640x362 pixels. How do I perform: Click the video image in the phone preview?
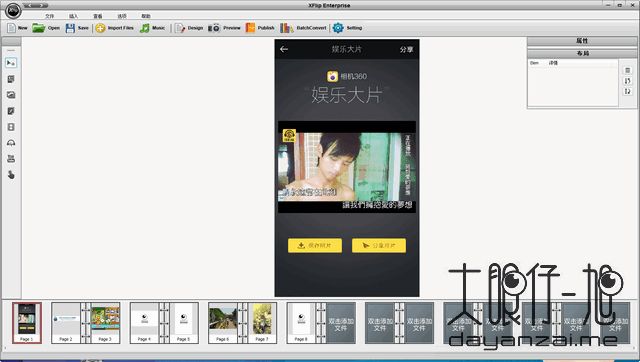(x=347, y=167)
